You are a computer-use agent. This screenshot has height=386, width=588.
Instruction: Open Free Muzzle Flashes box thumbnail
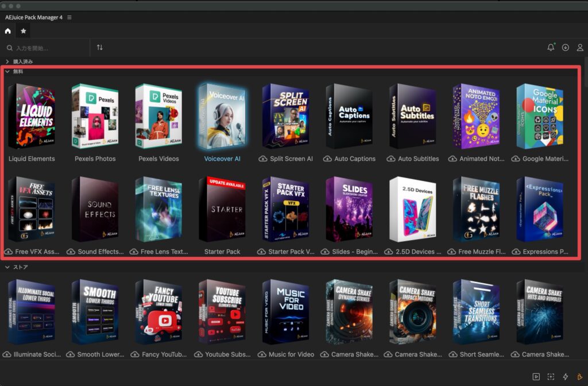click(x=476, y=209)
